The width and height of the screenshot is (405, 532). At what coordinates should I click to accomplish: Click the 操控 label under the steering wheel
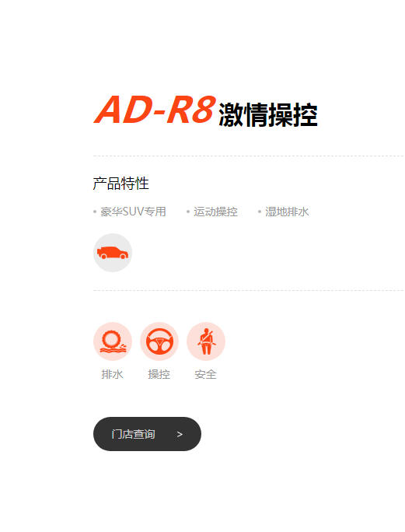[x=159, y=375]
